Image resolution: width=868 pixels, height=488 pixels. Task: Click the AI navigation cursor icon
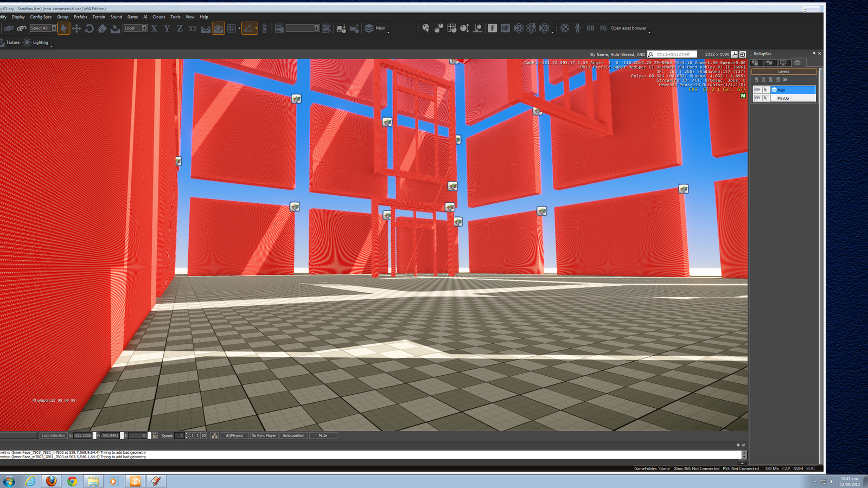click(426, 28)
